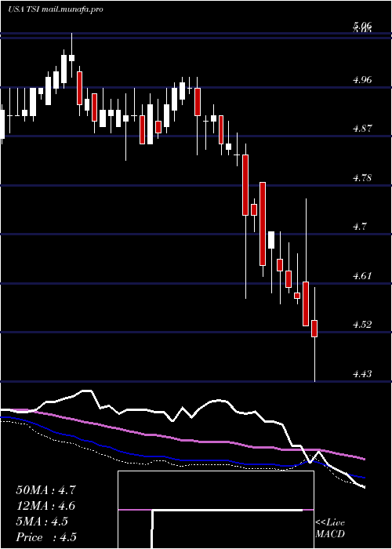Viewport: 392px width, 549px height.
Task: Select the 4.52 price axis label
Action: pos(362,325)
